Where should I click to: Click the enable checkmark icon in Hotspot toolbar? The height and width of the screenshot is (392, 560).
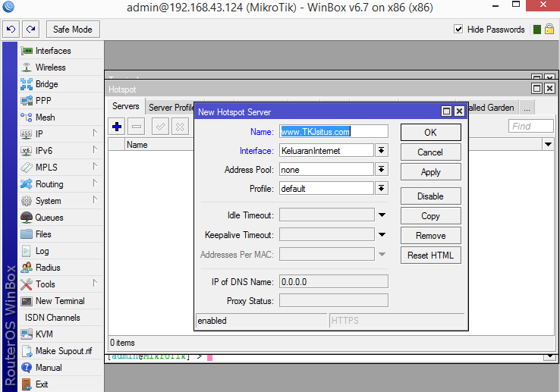pos(160,127)
